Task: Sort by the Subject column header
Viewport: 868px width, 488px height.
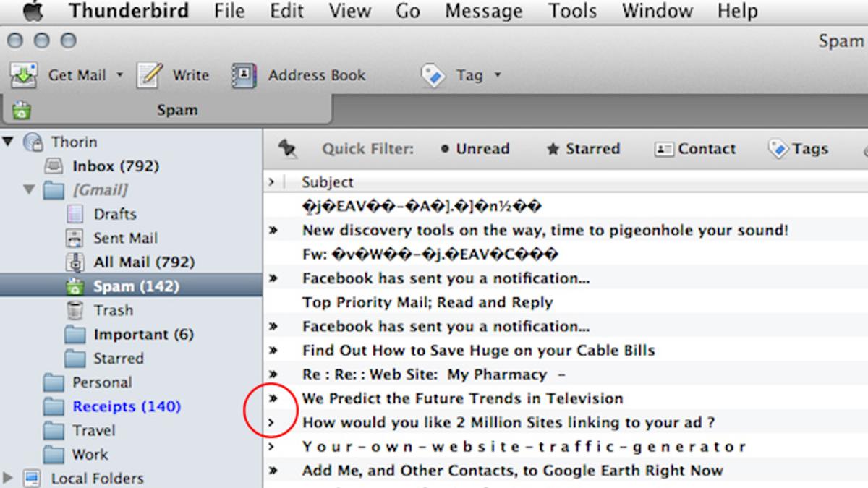Action: [328, 182]
